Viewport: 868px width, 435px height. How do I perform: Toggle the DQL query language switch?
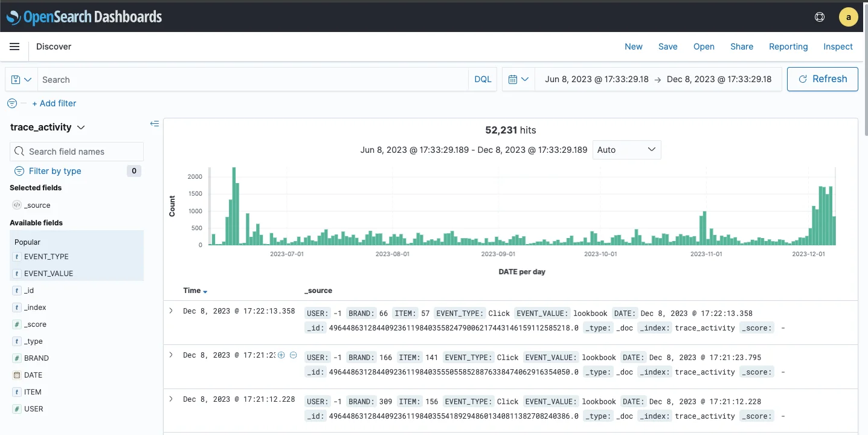[483, 80]
